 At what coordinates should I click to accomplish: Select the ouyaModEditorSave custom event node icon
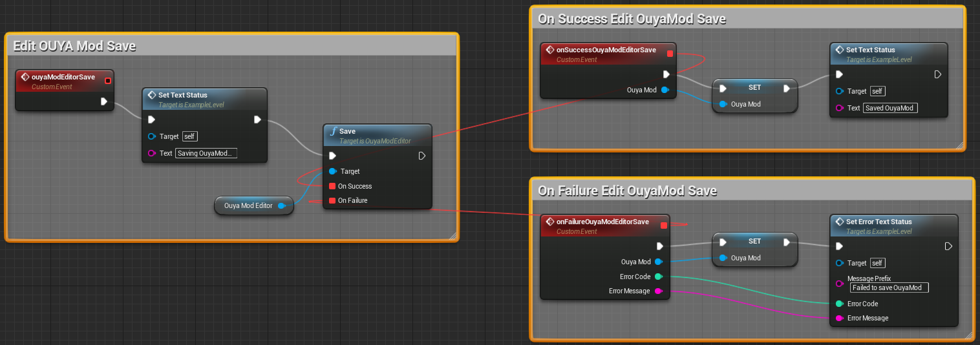[25, 77]
